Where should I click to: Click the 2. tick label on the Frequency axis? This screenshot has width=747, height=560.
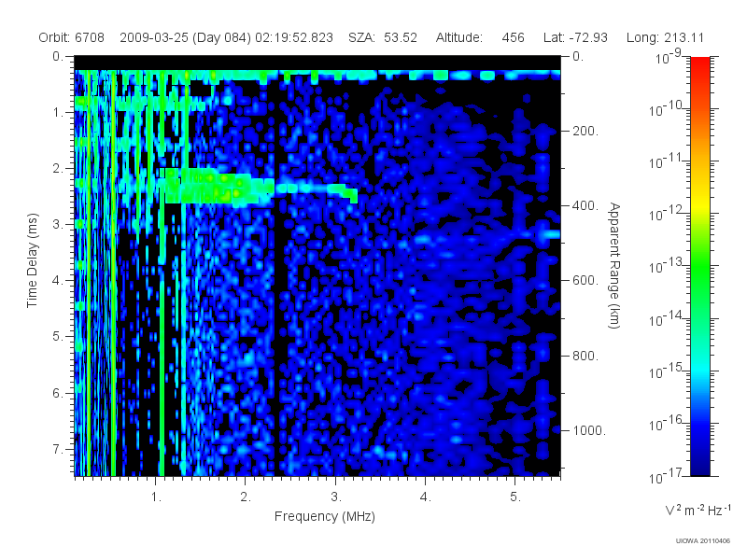(246, 497)
